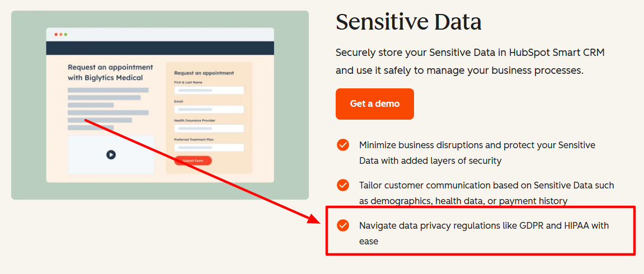The image size is (644, 274).
Task: Click the "Sensitive Data" heading
Action: click(x=408, y=22)
